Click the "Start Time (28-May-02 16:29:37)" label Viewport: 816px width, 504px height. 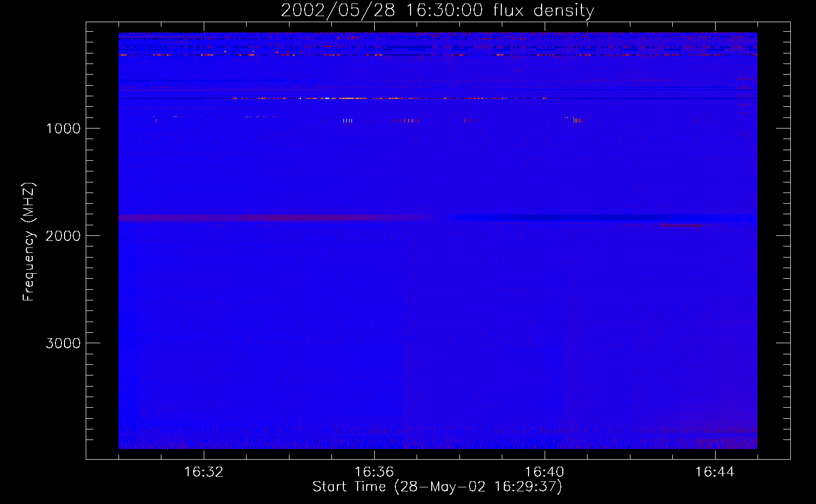tap(437, 487)
